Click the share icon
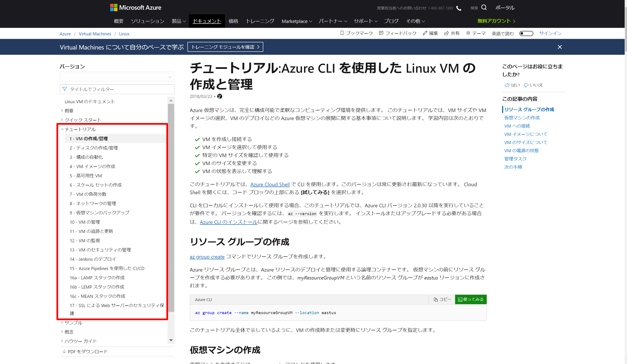The image size is (627, 364). click(x=446, y=33)
